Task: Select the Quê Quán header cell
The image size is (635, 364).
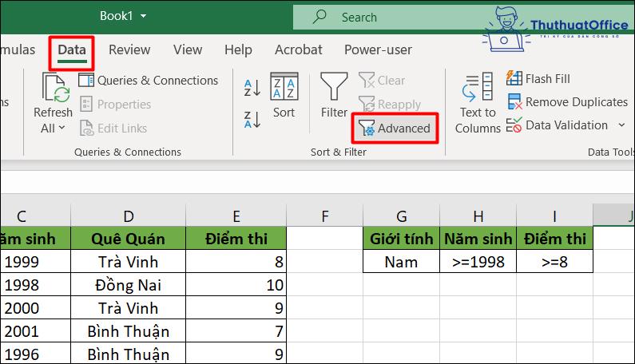Action: click(x=129, y=239)
